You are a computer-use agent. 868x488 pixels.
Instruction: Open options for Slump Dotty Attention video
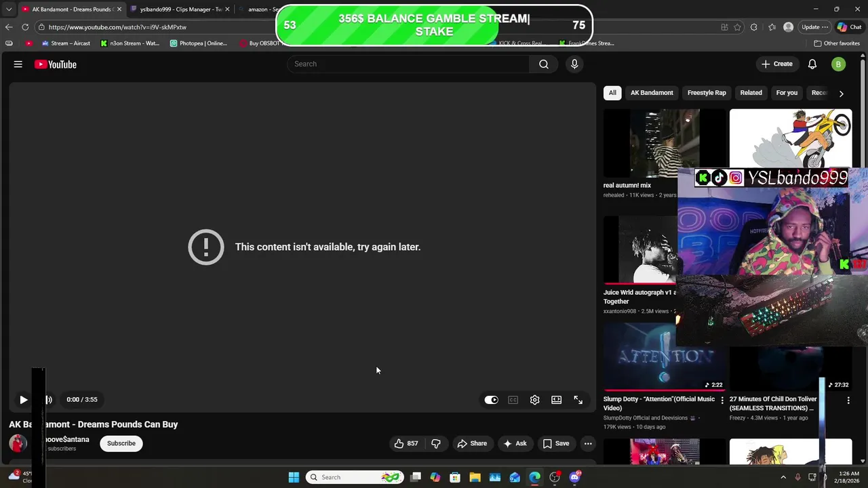[722, 401]
